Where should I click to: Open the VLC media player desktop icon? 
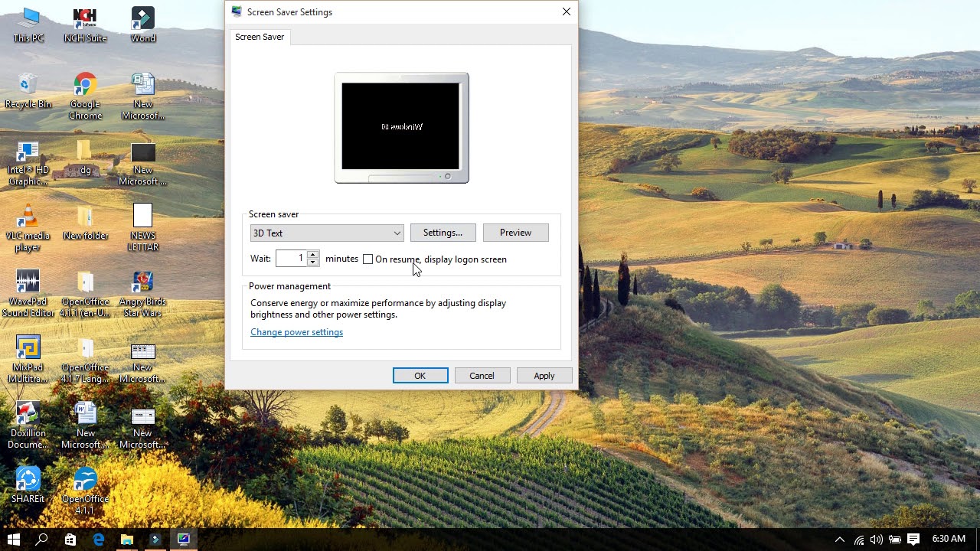click(28, 227)
